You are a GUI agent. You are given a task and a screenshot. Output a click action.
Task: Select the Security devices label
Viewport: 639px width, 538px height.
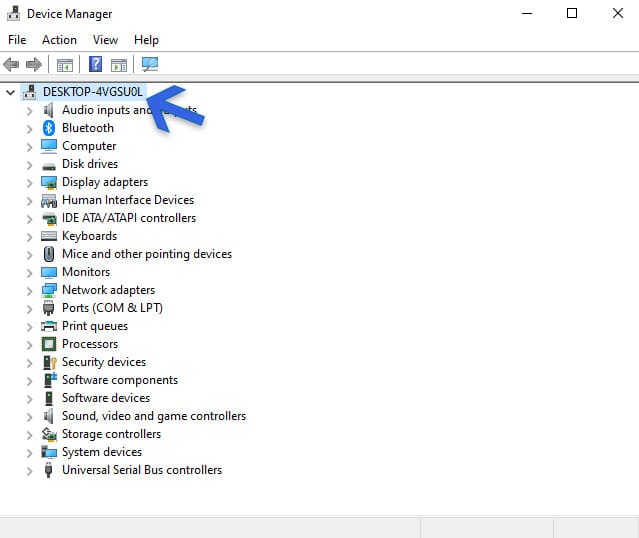104,362
